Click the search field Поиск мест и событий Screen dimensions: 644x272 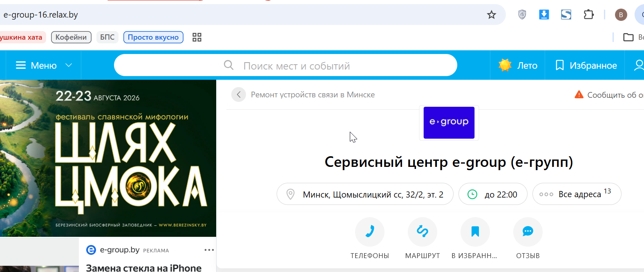coord(285,65)
